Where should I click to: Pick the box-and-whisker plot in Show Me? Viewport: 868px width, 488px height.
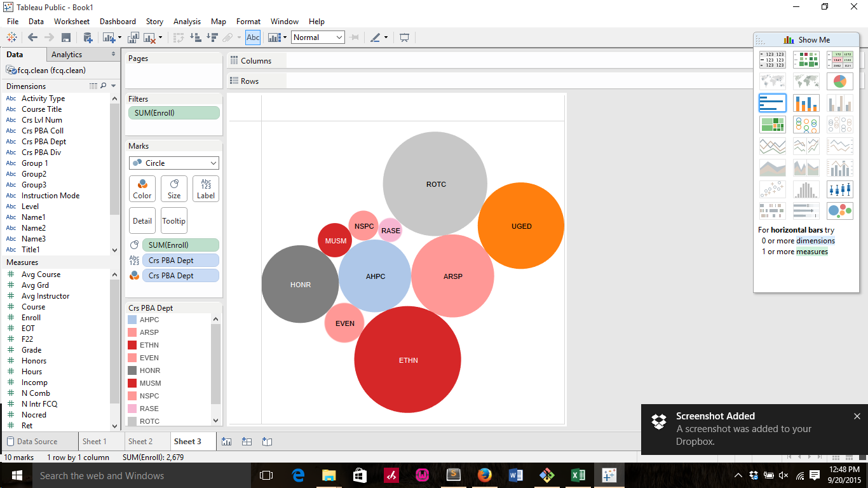tap(840, 189)
